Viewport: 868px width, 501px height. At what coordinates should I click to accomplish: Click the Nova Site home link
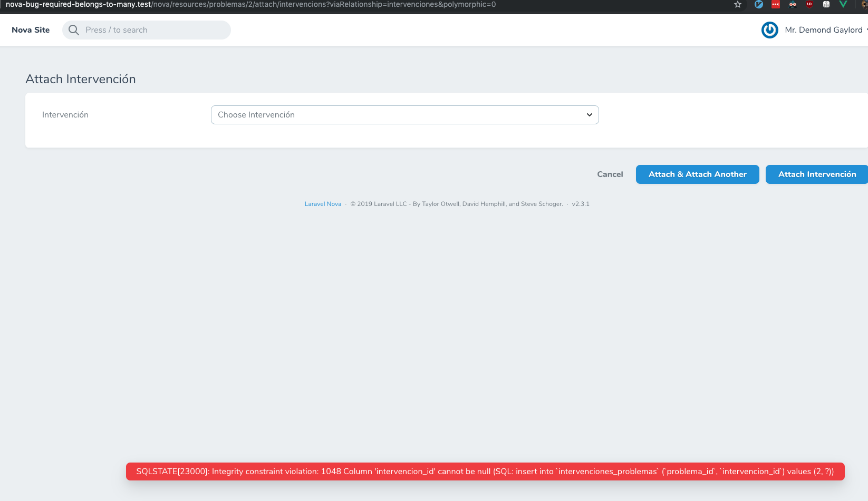[30, 30]
